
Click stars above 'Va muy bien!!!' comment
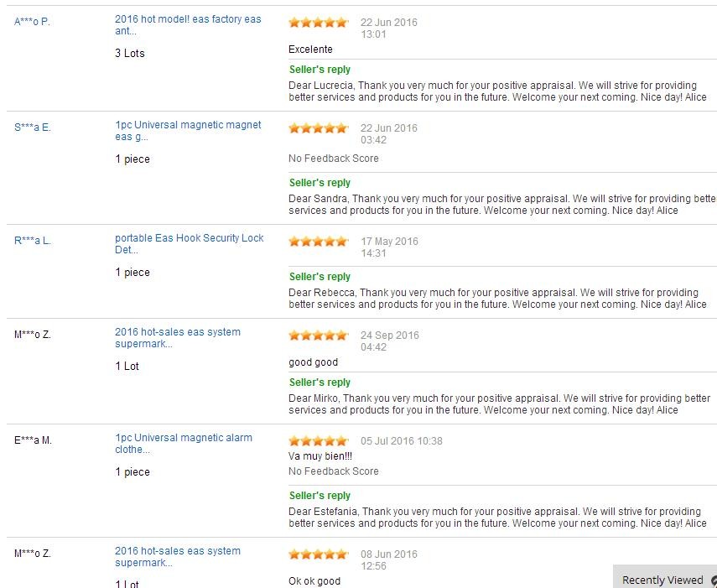[318, 441]
